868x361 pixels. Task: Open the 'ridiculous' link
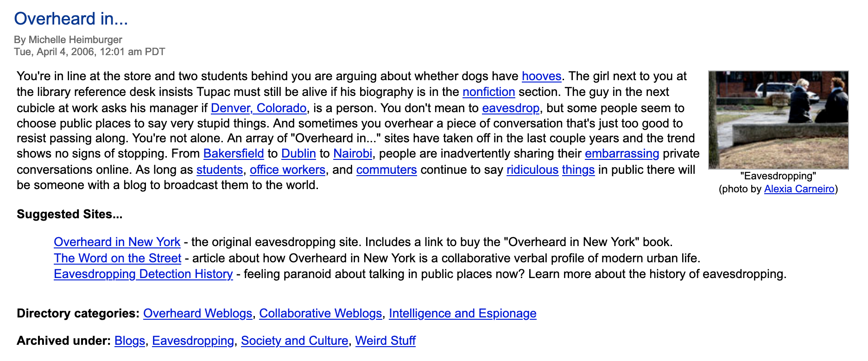click(532, 170)
